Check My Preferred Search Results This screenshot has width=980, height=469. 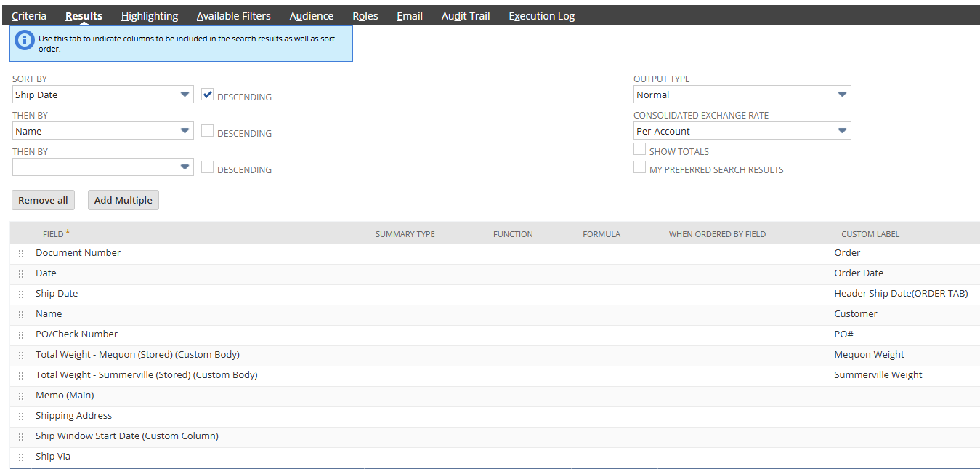coord(640,167)
